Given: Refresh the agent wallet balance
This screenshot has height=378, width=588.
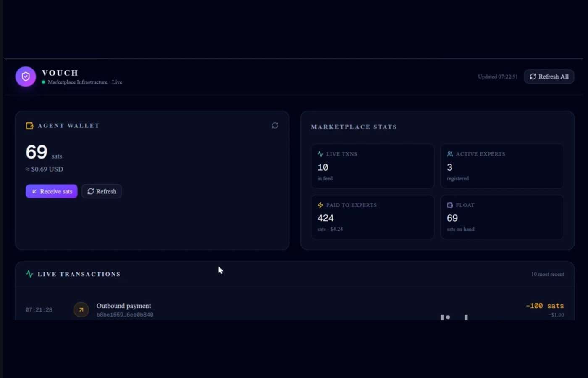Looking at the screenshot, I should [102, 191].
